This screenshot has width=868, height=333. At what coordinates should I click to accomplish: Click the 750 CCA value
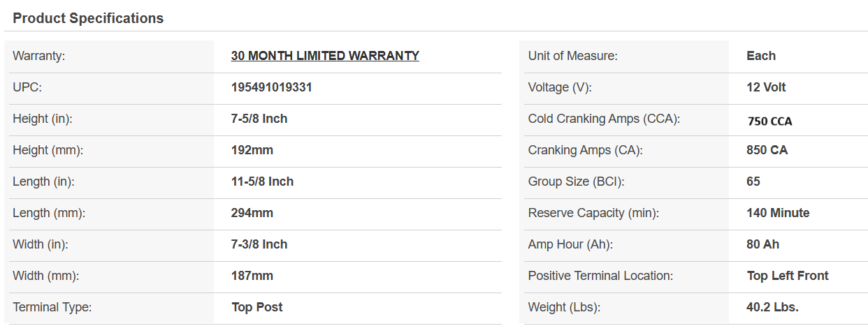pos(770,121)
